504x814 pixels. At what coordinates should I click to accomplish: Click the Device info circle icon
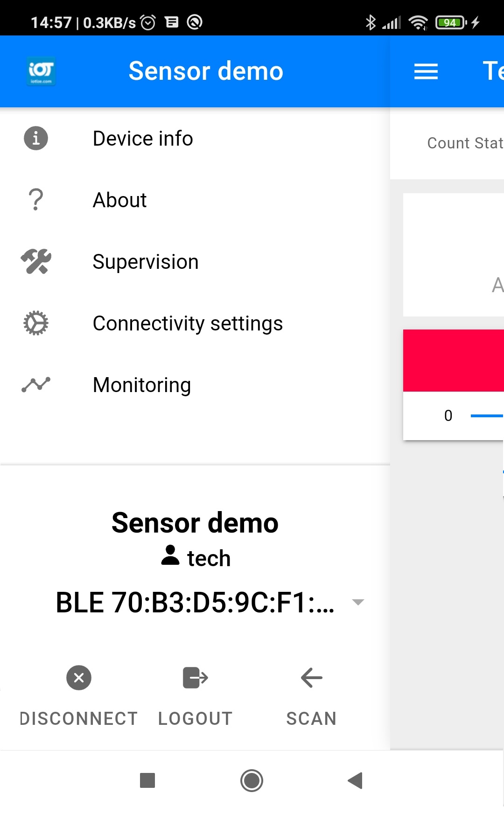coord(36,138)
